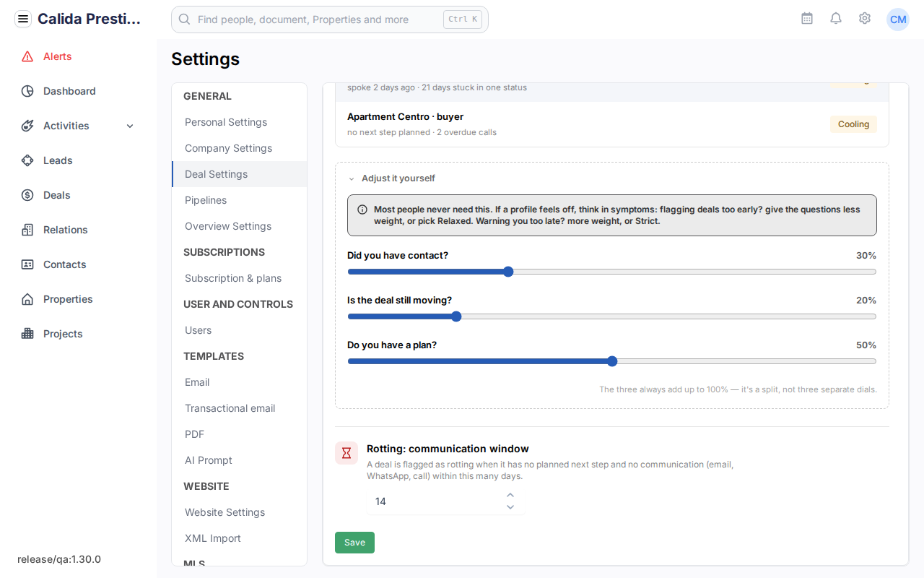Image resolution: width=924 pixels, height=578 pixels.
Task: Click the Projects building icon
Action: pyautogui.click(x=27, y=334)
